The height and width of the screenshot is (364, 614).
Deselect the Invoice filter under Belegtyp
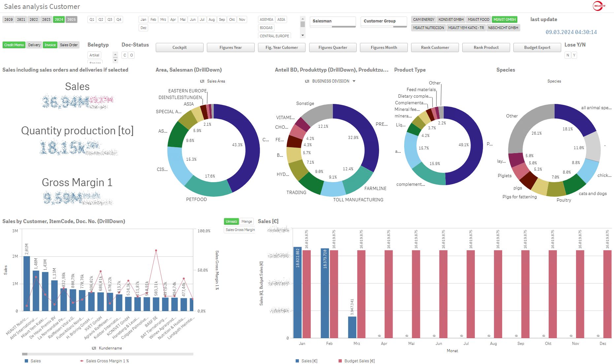click(x=50, y=45)
